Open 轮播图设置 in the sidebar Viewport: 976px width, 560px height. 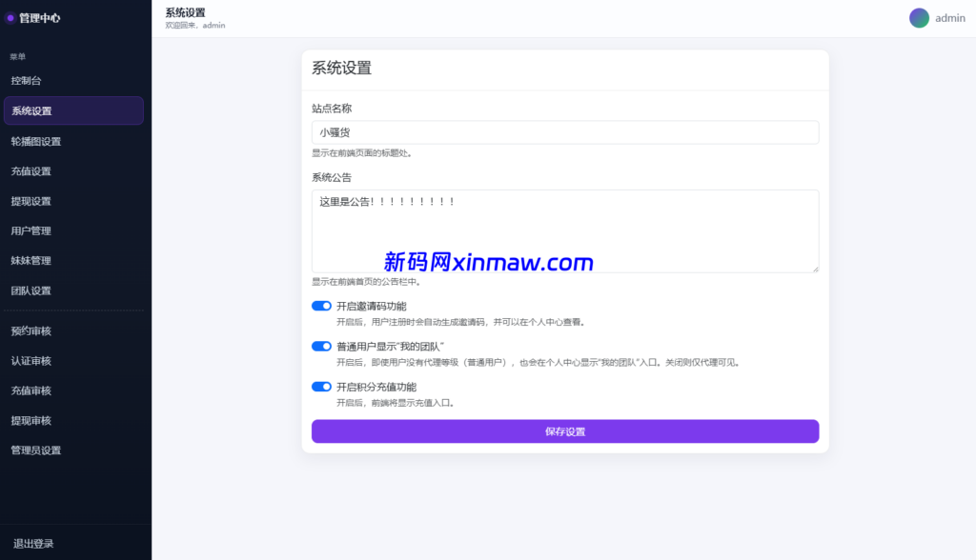click(x=73, y=141)
